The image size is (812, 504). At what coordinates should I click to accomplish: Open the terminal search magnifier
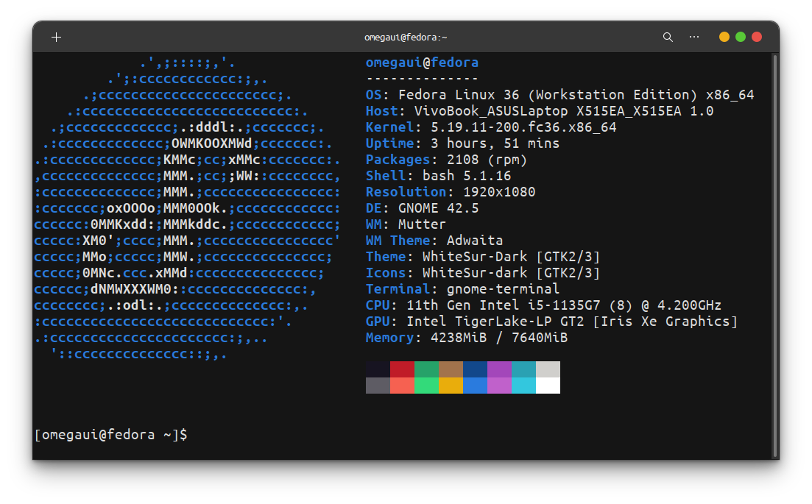click(x=668, y=38)
